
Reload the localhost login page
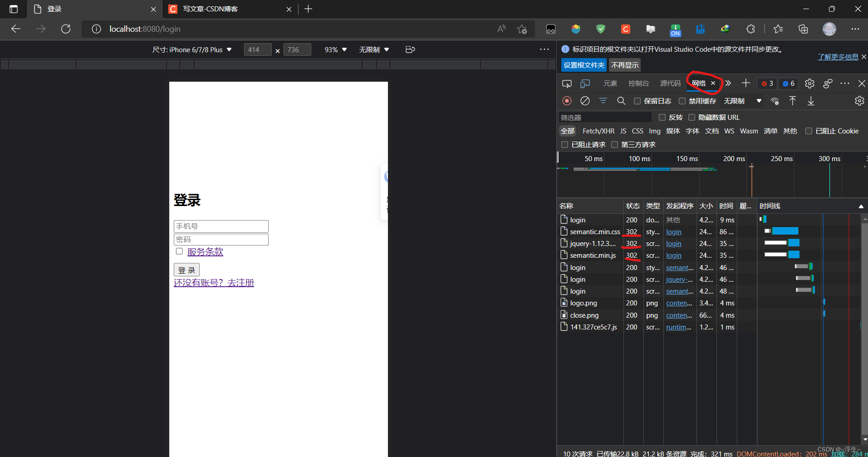pyautogui.click(x=66, y=29)
